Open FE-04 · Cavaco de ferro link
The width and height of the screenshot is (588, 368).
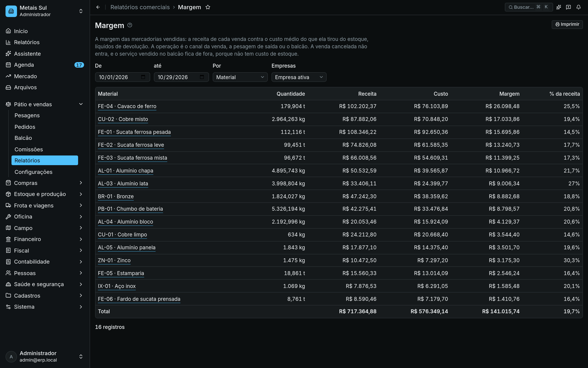click(127, 106)
